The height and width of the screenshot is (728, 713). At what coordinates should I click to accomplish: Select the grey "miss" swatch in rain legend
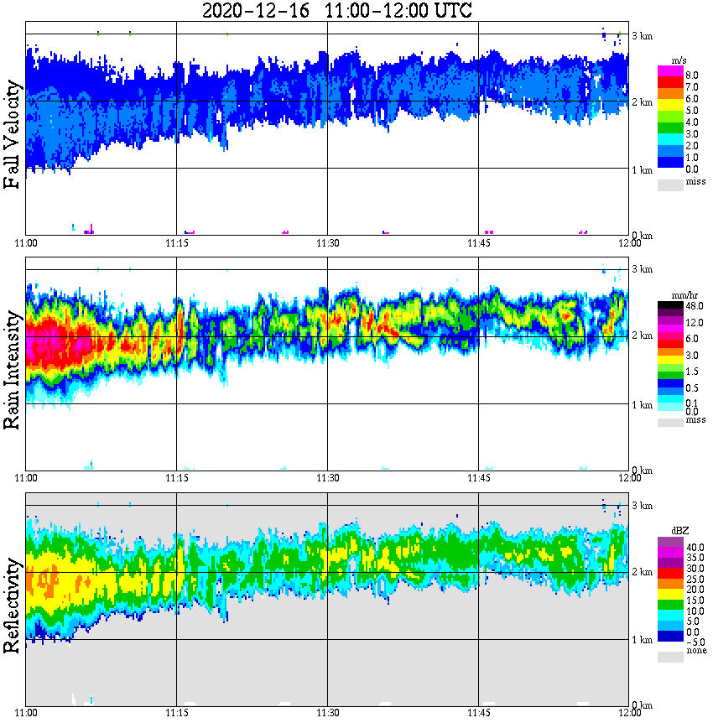671,423
